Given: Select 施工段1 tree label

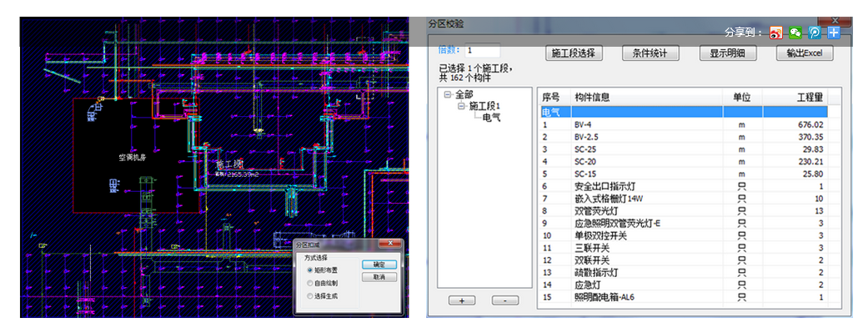Looking at the screenshot, I should (x=484, y=106).
